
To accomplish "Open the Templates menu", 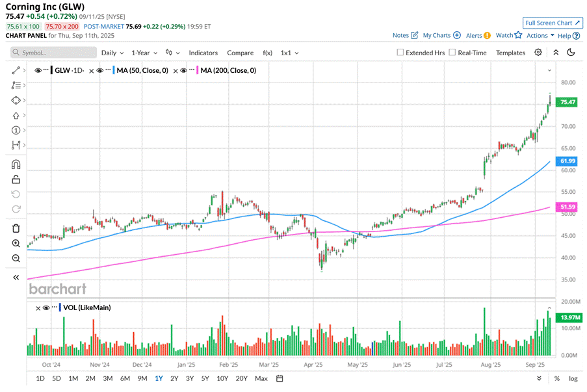I will 510,53.
